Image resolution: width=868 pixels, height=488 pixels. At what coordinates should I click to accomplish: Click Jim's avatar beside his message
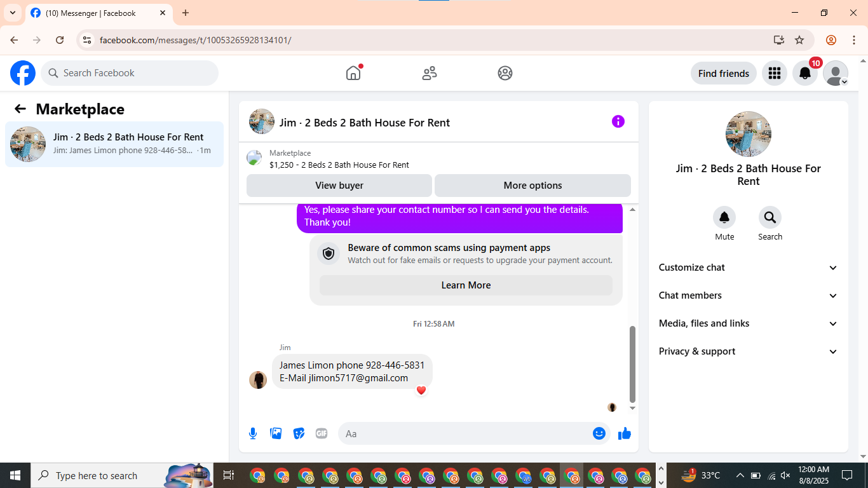[258, 380]
